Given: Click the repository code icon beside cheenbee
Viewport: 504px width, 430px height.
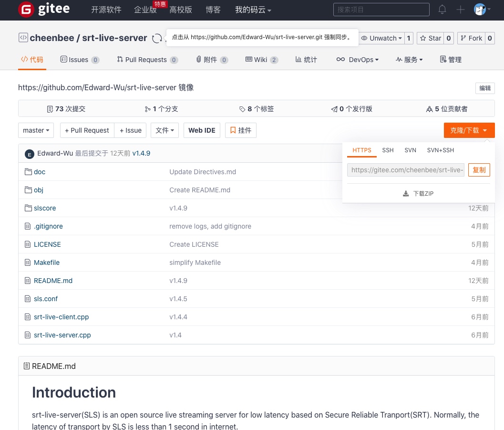Looking at the screenshot, I should (23, 38).
